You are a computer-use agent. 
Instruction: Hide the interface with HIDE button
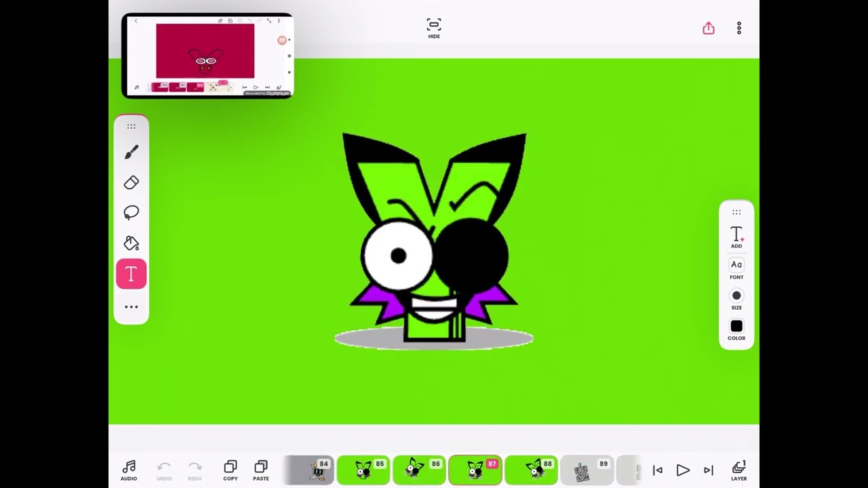click(x=434, y=28)
